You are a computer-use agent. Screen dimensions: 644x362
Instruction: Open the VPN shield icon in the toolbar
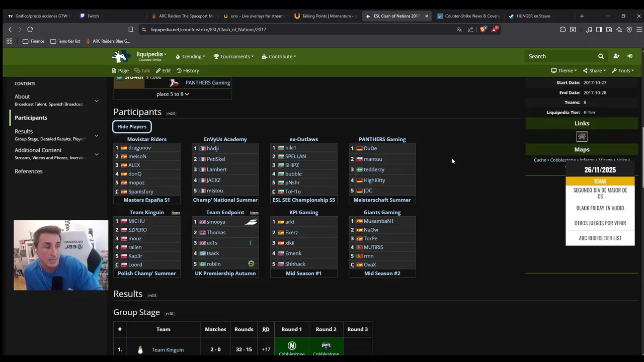coord(629,30)
